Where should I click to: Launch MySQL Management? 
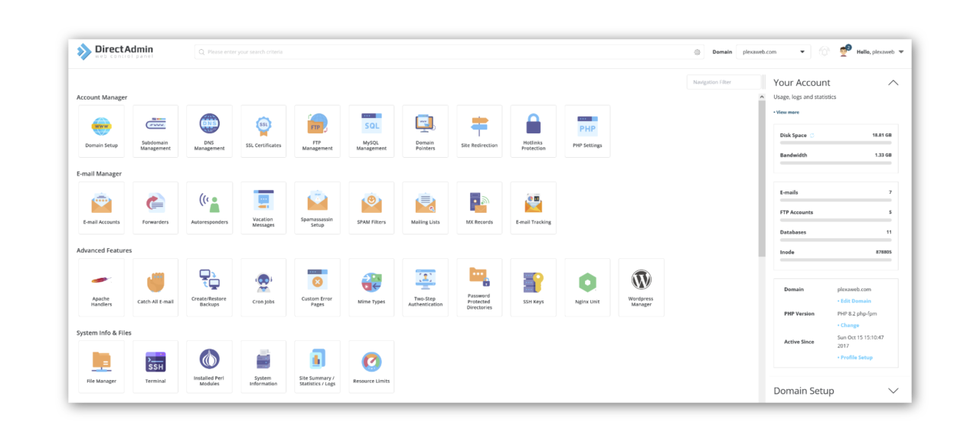pos(371,131)
